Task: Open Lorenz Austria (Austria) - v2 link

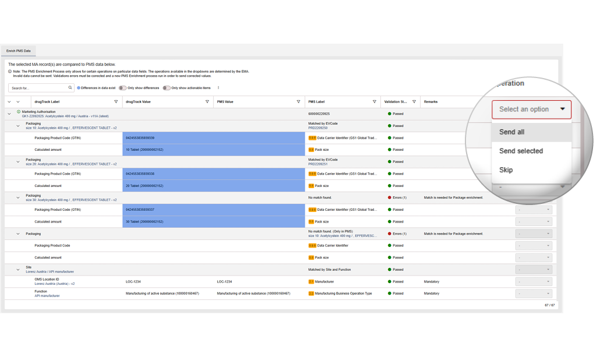Action: tap(54, 284)
